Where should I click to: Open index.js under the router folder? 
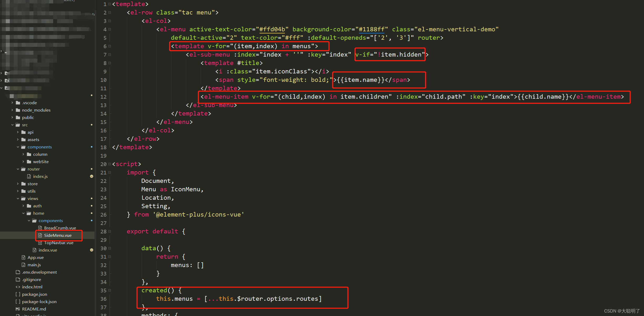point(40,176)
